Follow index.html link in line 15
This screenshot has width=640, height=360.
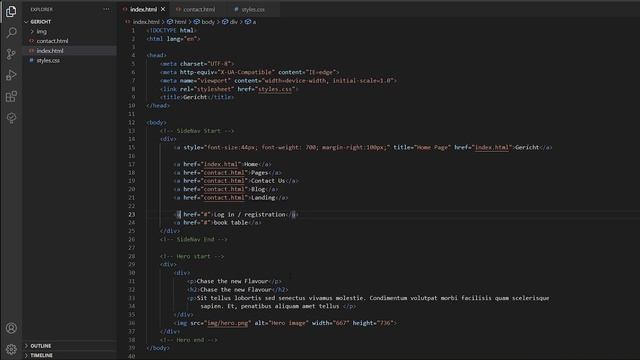(492, 147)
